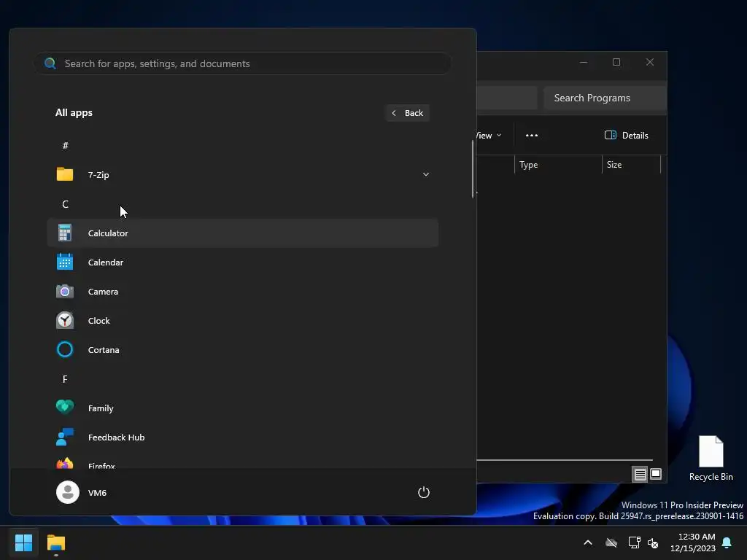Click the Calculator label text

coord(108,233)
